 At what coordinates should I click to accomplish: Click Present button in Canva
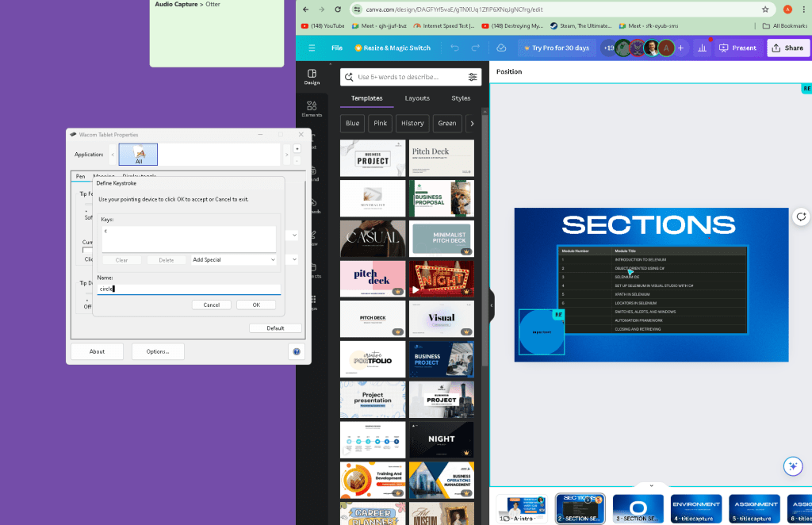pyautogui.click(x=737, y=48)
